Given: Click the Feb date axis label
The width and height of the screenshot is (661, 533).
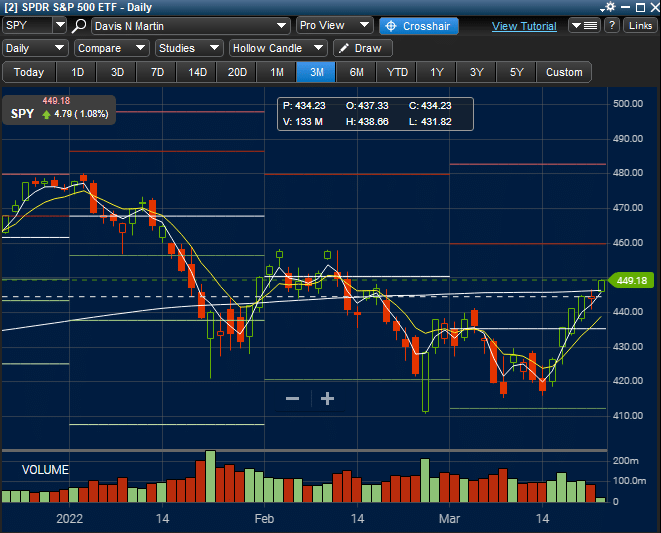Looking at the screenshot, I should click(x=264, y=519).
